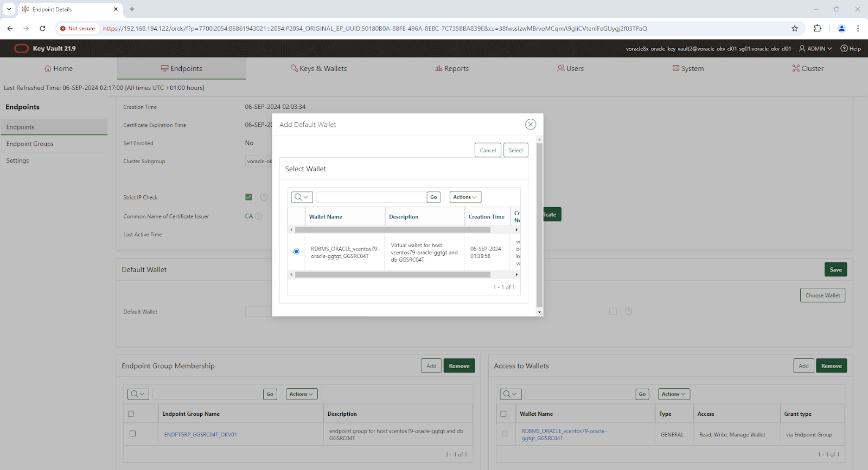The width and height of the screenshot is (868, 470).
Task: Open the Users tab
Action: [x=571, y=68]
